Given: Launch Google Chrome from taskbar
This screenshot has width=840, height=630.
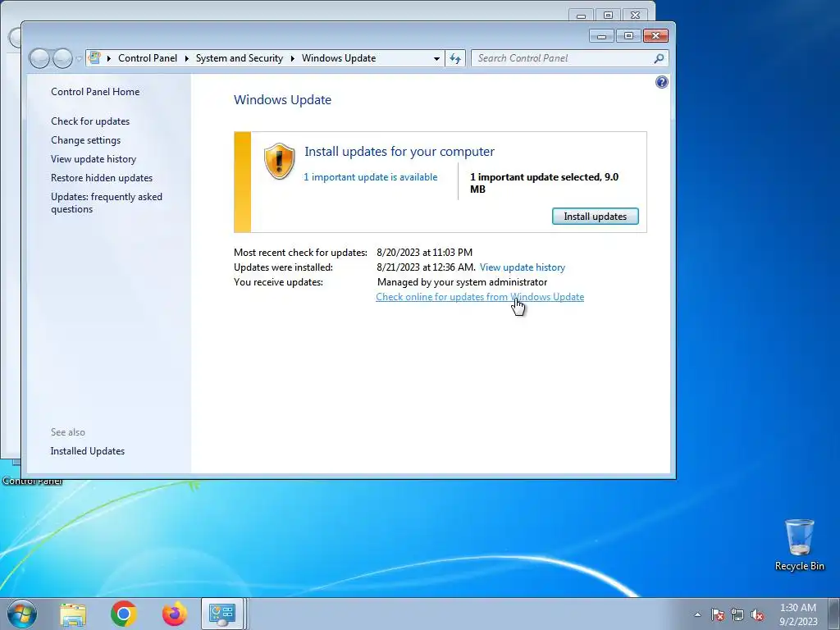Looking at the screenshot, I should click(123, 614).
